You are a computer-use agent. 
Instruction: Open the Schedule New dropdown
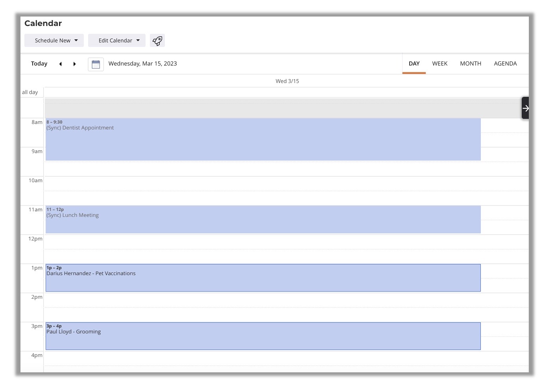(x=54, y=41)
